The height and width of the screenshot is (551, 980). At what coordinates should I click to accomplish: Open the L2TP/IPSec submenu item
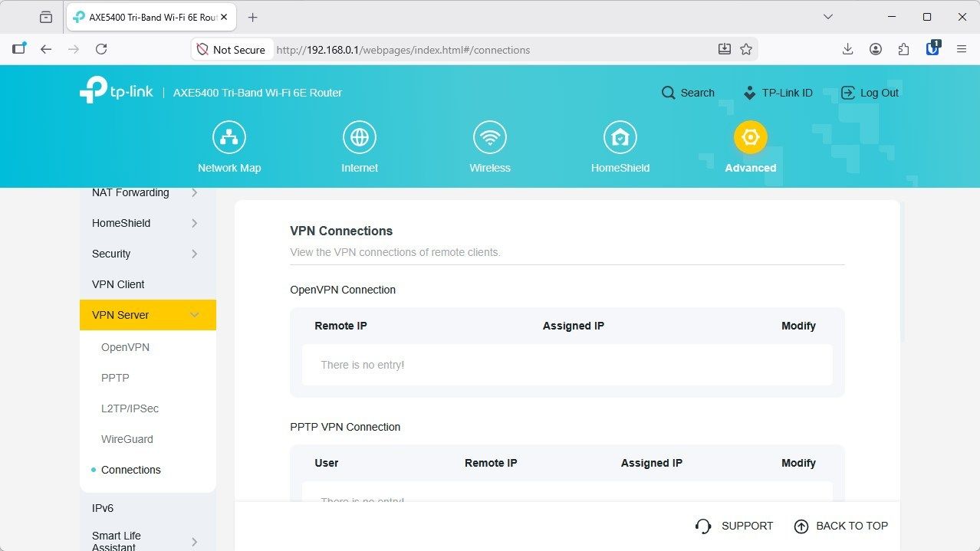[x=130, y=408]
